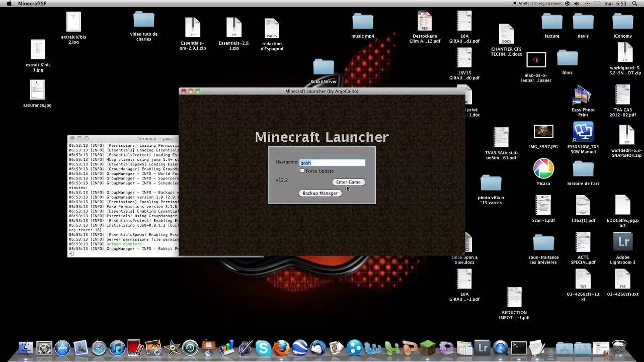The height and width of the screenshot is (362, 644).
Task: Launch Microsoft Word from the dock
Action: [373, 348]
